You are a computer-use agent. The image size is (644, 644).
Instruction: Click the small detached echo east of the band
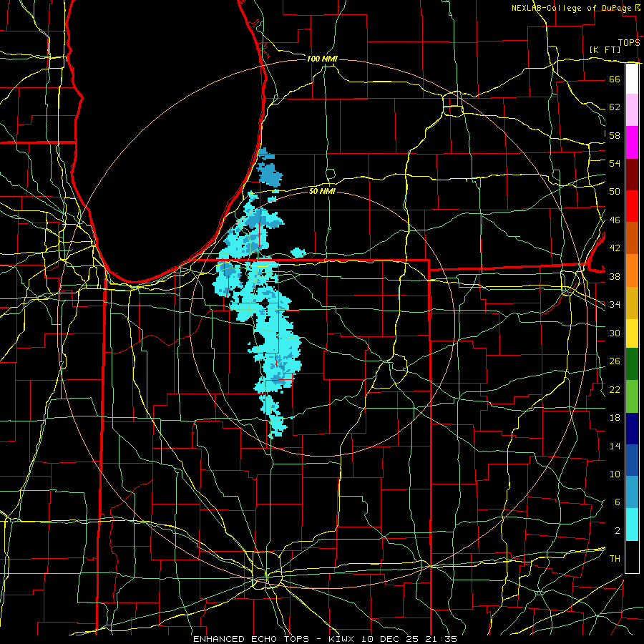(x=298, y=252)
